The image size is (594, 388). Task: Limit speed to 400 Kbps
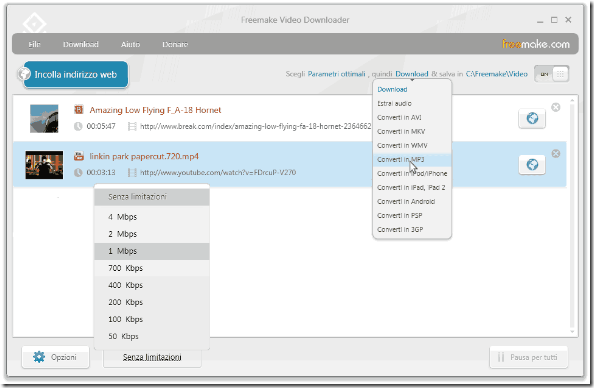point(152,285)
